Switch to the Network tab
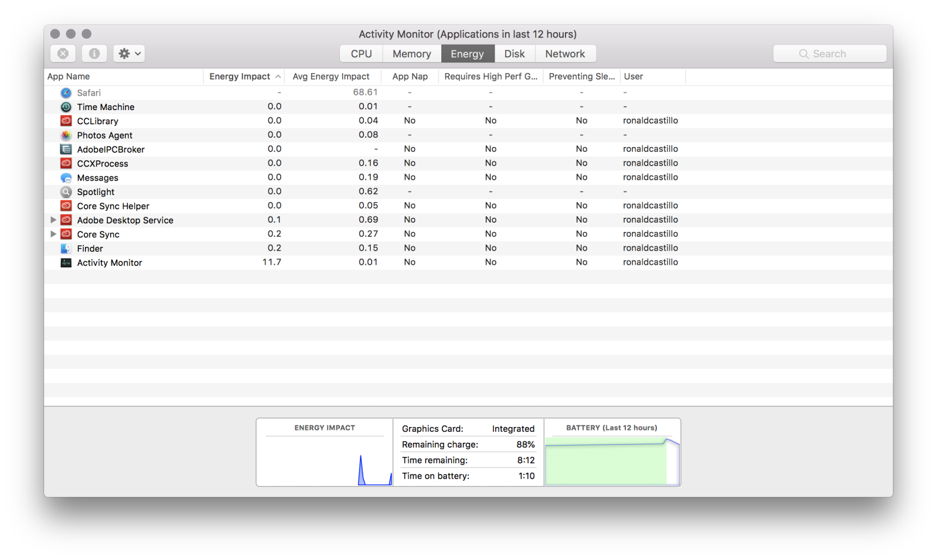 pos(565,54)
